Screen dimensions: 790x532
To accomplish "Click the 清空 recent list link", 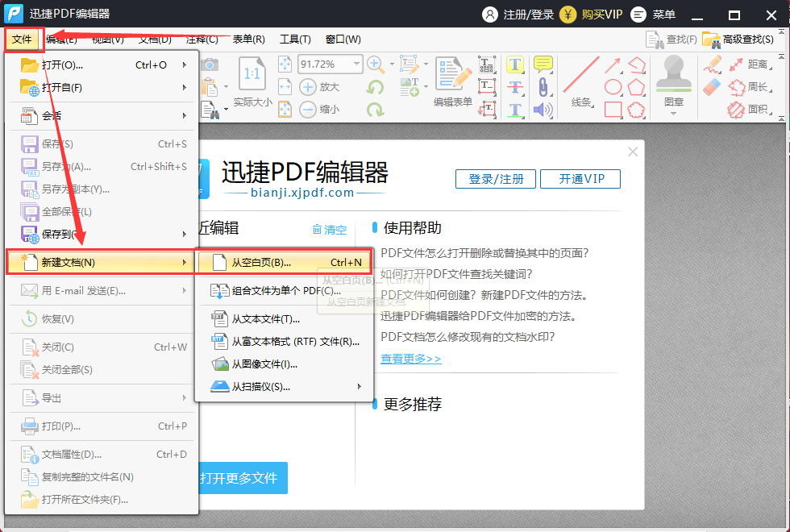I will click(330, 230).
